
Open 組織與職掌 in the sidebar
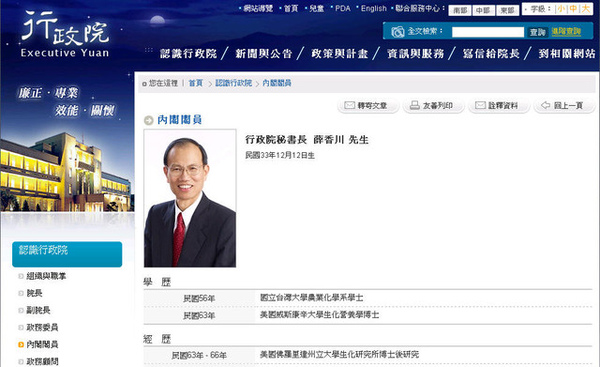click(x=46, y=276)
